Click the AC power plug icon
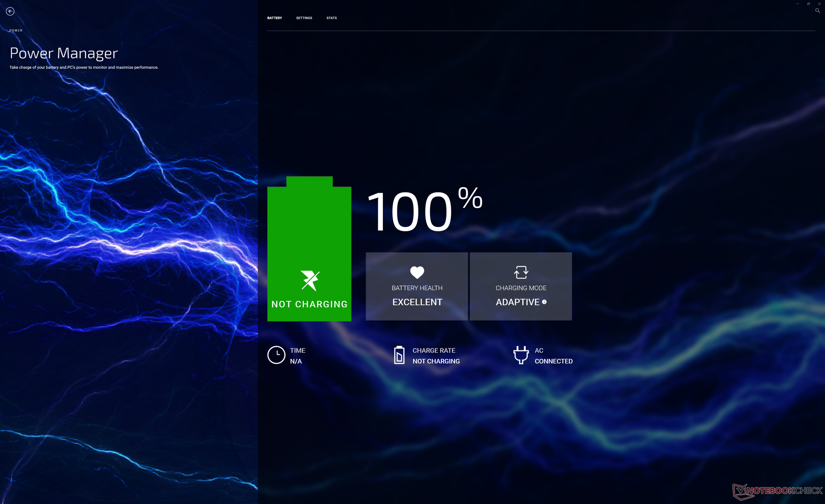 click(x=521, y=355)
